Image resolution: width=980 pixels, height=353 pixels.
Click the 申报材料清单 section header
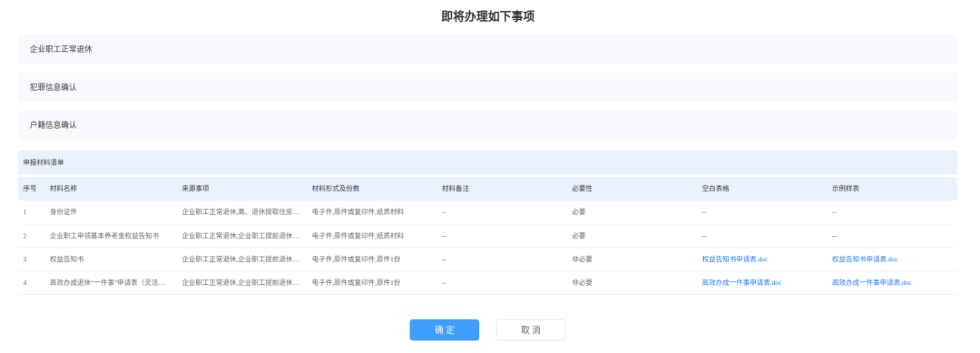(x=487, y=162)
